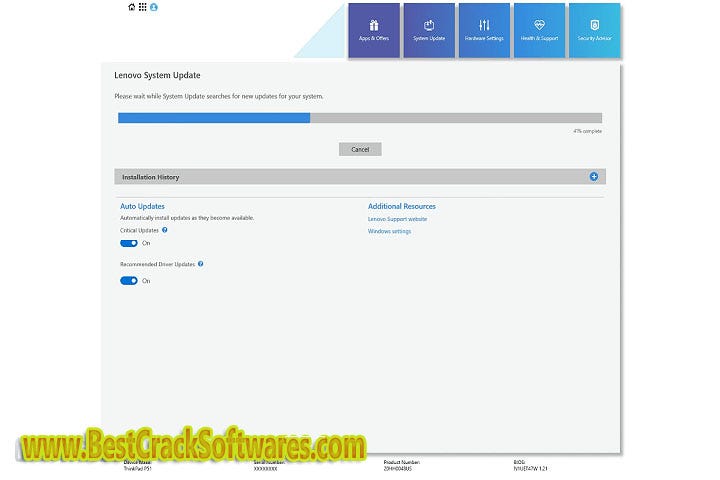
Task: Click the BIOS version value
Action: tap(530, 469)
